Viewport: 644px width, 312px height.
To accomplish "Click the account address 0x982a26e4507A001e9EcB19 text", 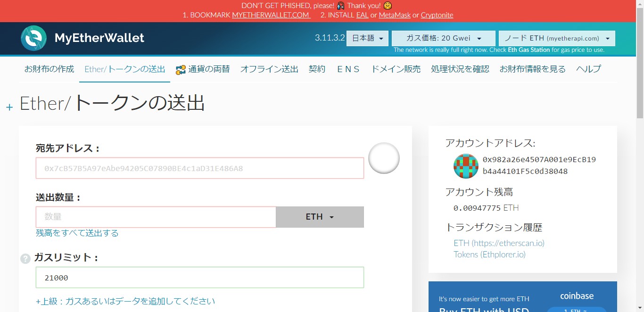I will click(x=539, y=160).
